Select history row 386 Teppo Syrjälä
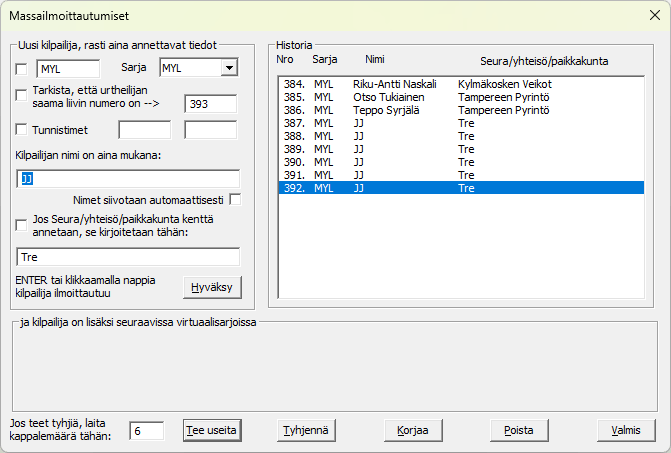The image size is (671, 453). (x=460, y=110)
